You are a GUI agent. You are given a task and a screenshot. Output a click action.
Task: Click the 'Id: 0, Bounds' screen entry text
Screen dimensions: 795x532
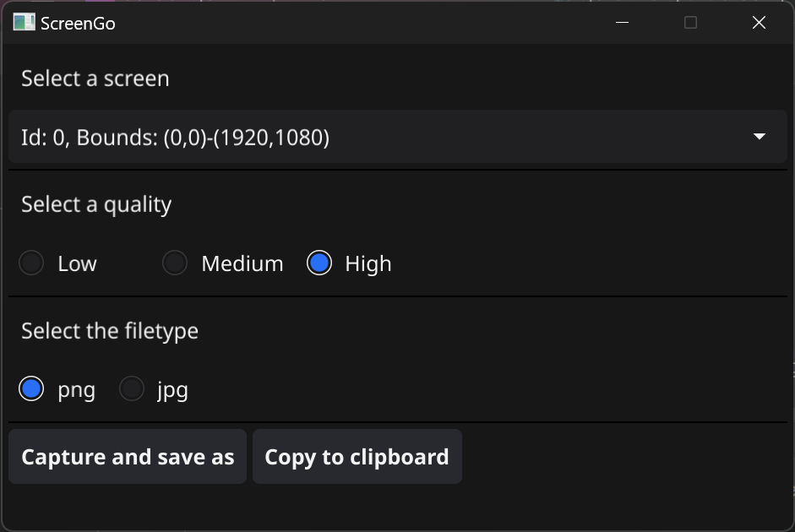point(175,138)
